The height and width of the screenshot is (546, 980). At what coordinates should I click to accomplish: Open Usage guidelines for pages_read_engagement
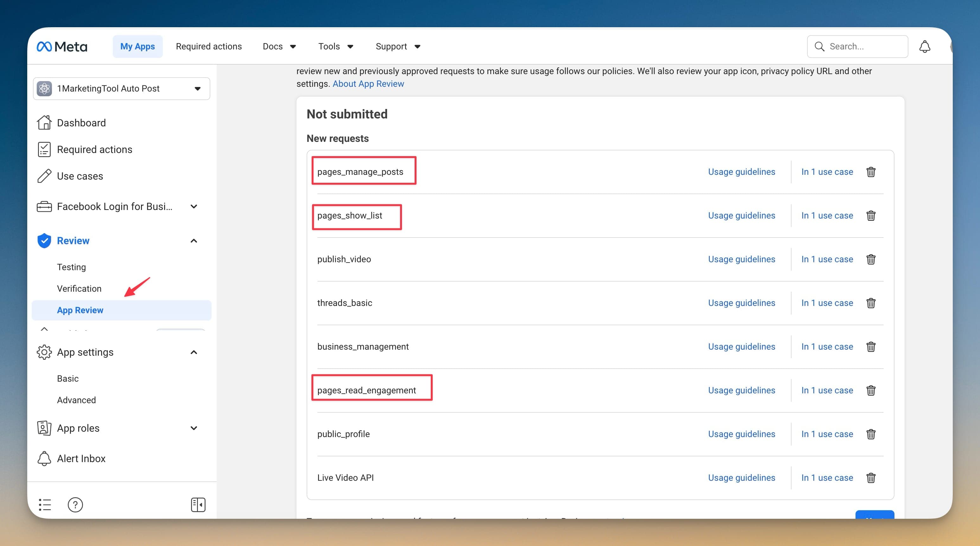pyautogui.click(x=741, y=390)
